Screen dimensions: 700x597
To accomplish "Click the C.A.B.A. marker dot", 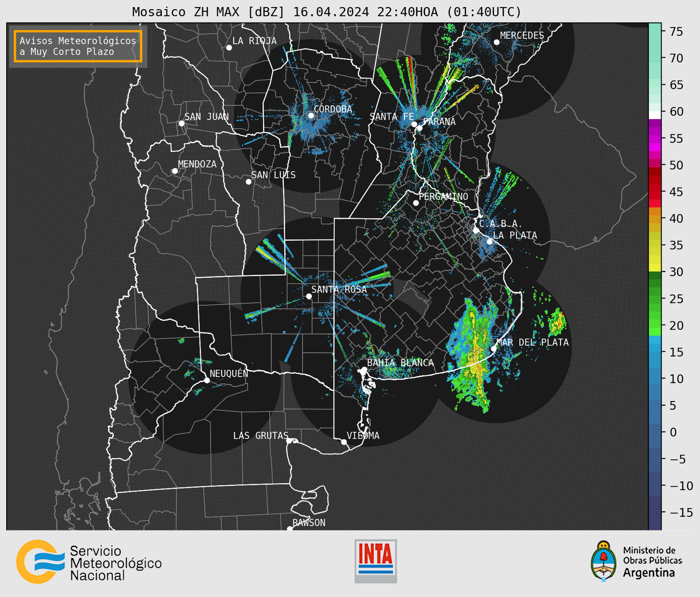I will pos(476,230).
